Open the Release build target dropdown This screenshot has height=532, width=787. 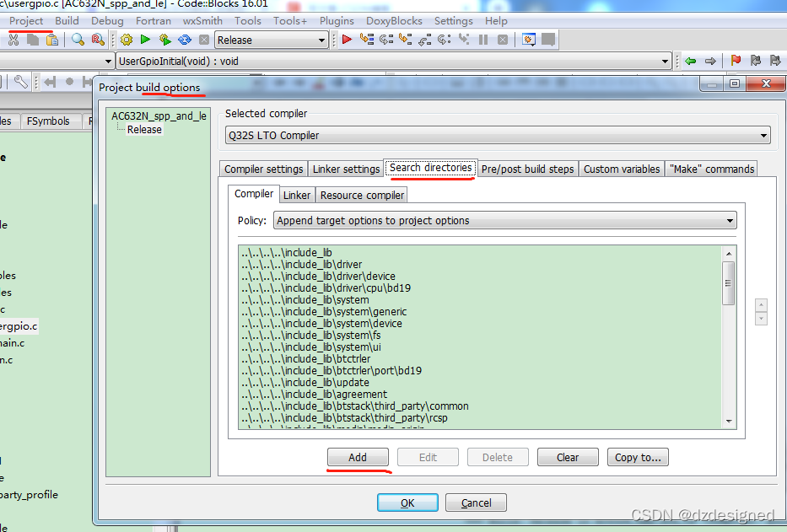point(272,40)
